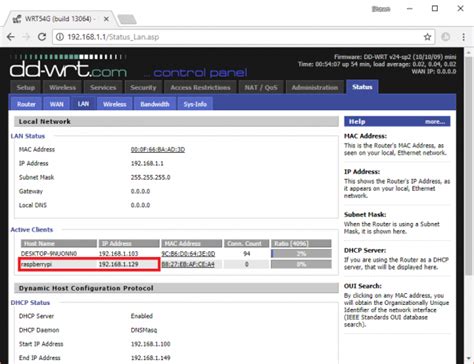Click the raspberrypi ratio progress bar
This screenshot has width=474, height=364.
[301, 264]
